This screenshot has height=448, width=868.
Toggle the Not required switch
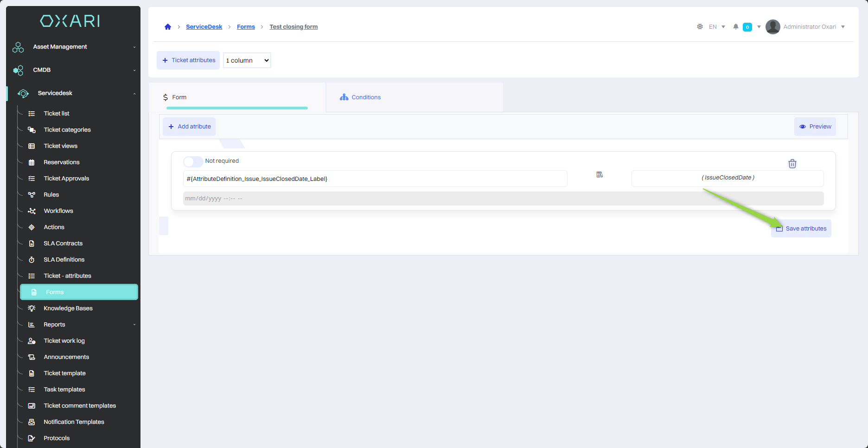pos(193,161)
